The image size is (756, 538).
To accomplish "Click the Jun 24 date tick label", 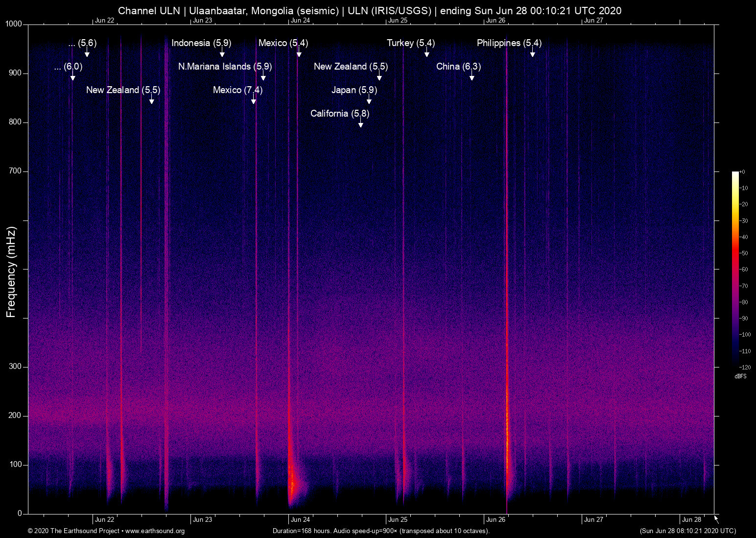I will pos(300,519).
